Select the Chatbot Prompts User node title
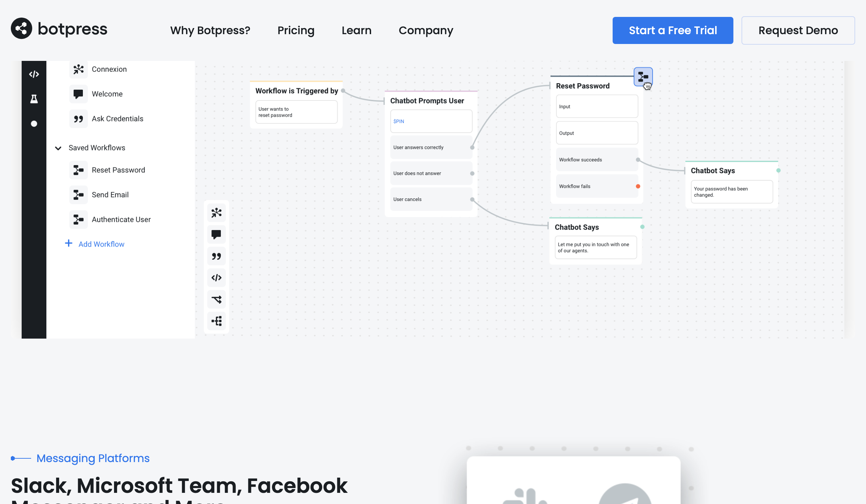The image size is (866, 504). click(x=427, y=101)
